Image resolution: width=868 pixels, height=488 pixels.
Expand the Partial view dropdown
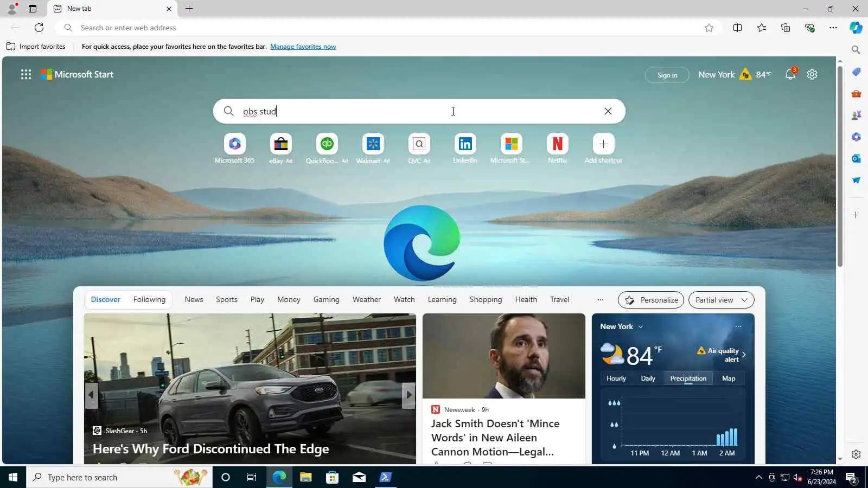722,300
